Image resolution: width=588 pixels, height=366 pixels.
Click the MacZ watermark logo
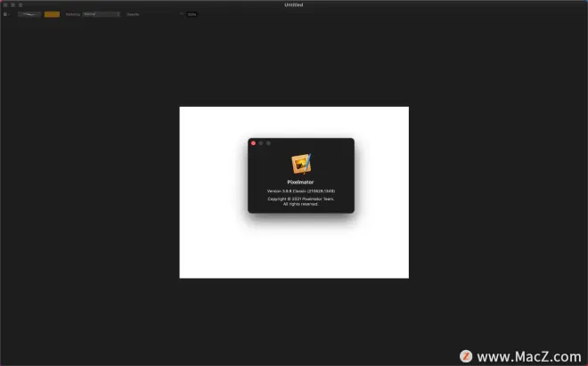465,356
